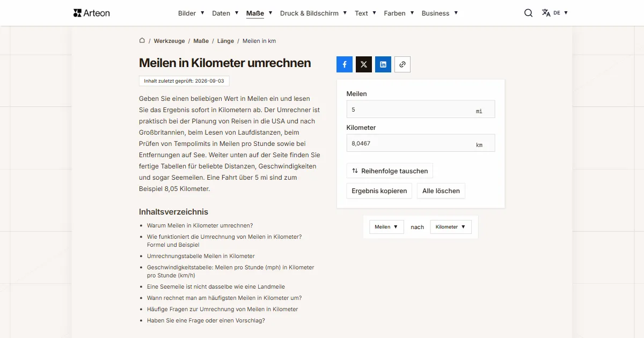The width and height of the screenshot is (644, 338).
Task: Jump to Geschwindigkeitstabelle mph in km/h section
Action: 231,271
